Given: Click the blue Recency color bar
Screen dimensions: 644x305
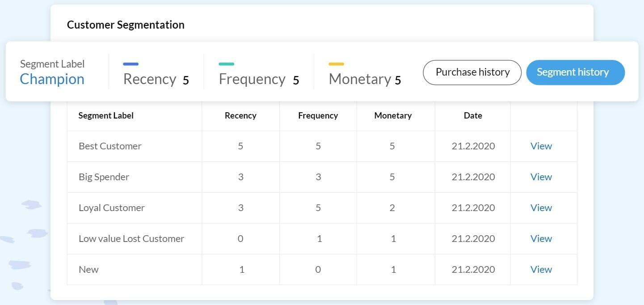Looking at the screenshot, I should [130, 64].
